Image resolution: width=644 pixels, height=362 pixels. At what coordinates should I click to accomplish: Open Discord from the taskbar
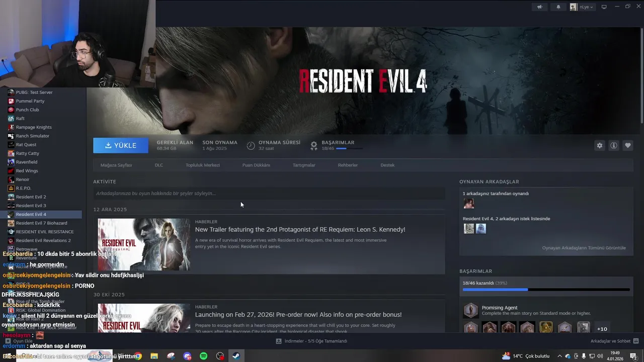click(x=187, y=356)
